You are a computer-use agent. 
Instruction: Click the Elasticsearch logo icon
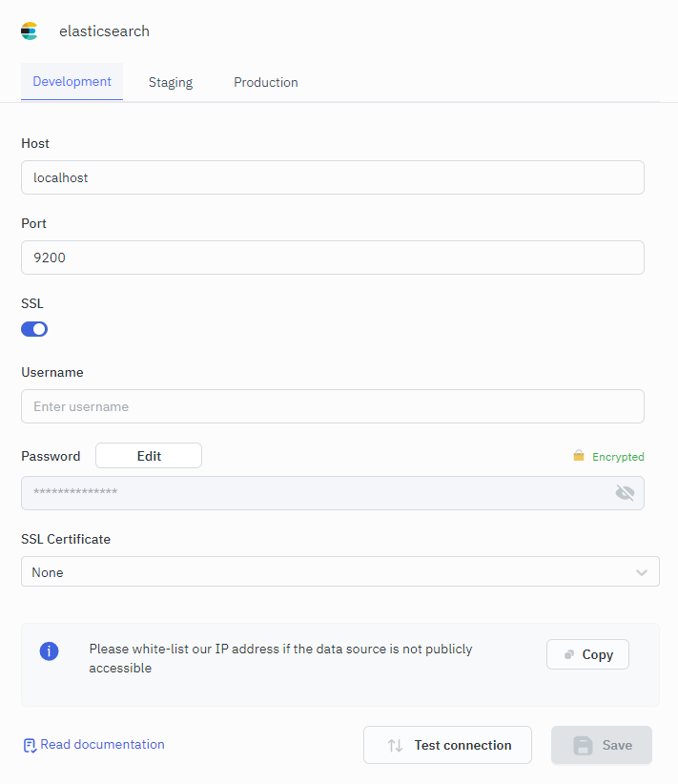tap(29, 31)
